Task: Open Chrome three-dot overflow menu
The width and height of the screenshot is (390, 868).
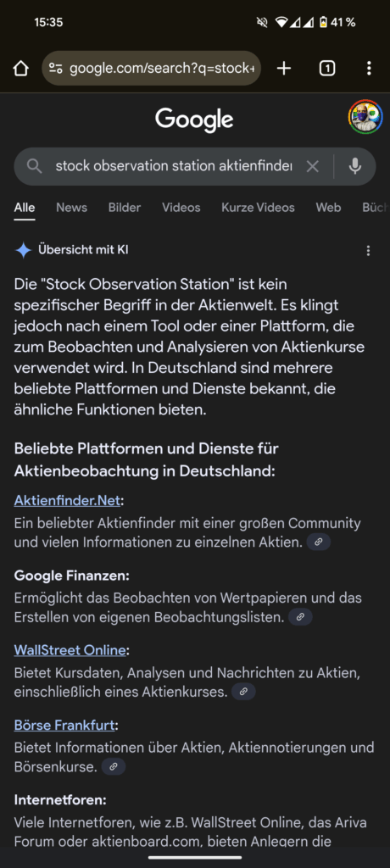Action: point(369,68)
